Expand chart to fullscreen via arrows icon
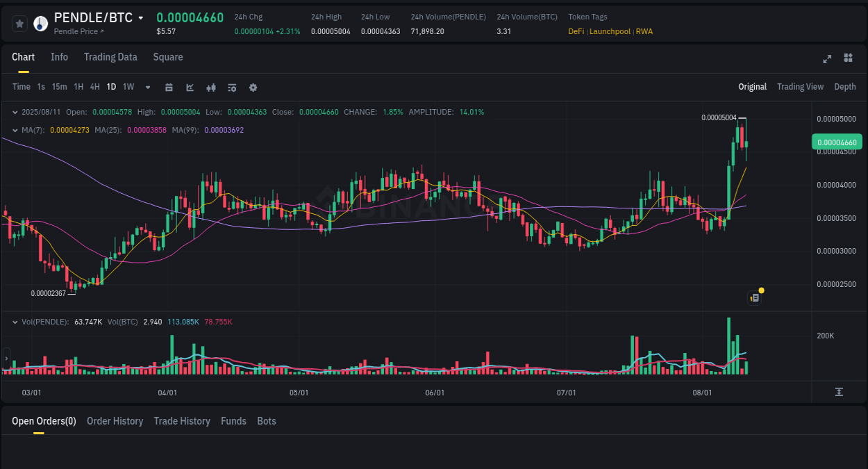Screen dimensions: 868x469 tap(826, 59)
